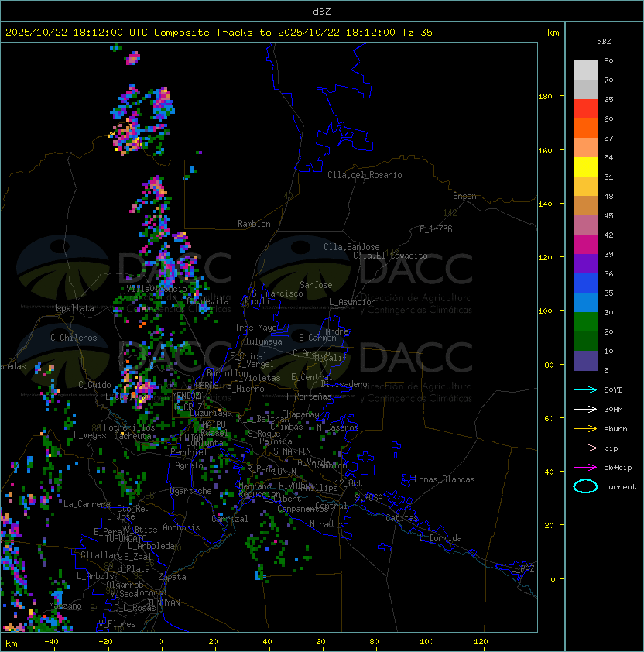Click the E_1-736 map label
The width and height of the screenshot is (644, 652).
point(436,229)
